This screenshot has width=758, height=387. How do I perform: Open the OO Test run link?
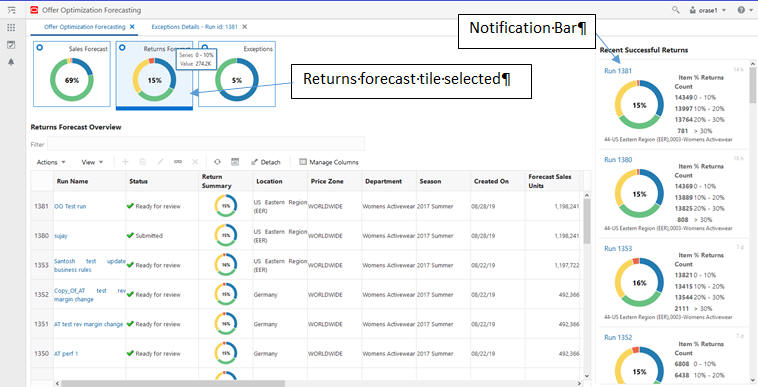point(70,206)
